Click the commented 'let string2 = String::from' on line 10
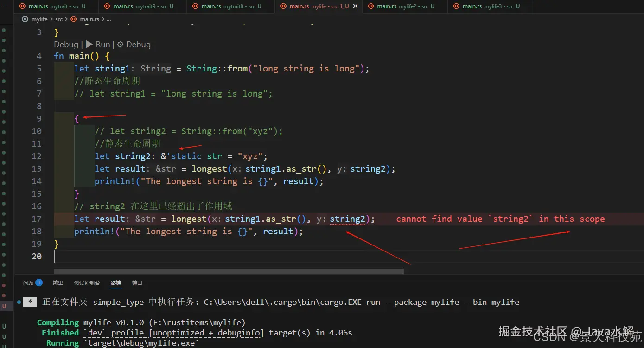The height and width of the screenshot is (348, 644). click(x=189, y=131)
